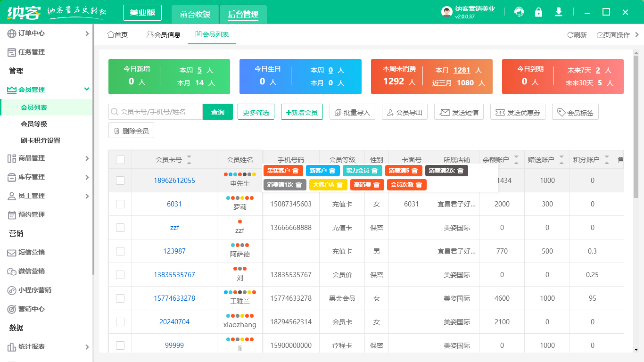Open member card link 18962612055
644x362 pixels.
[x=174, y=181]
